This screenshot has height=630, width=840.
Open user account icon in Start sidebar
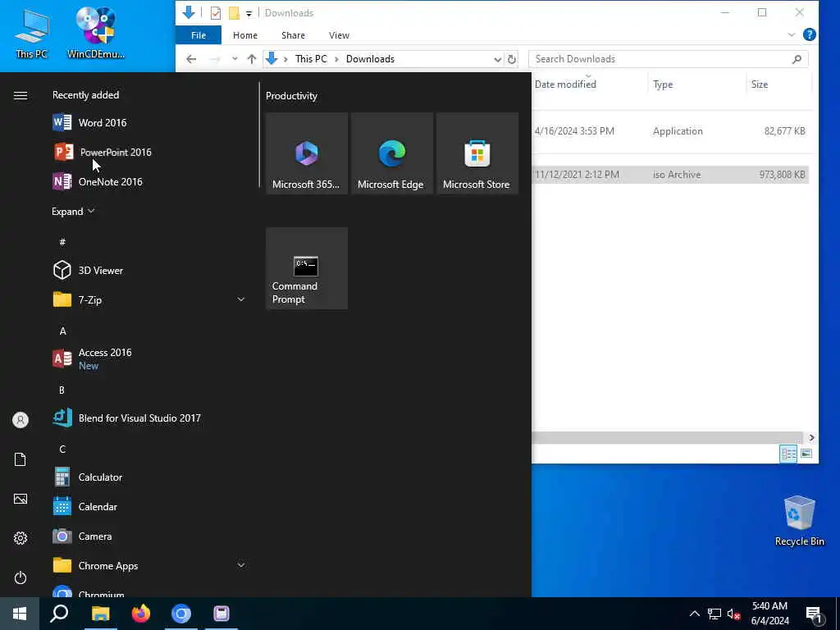pyautogui.click(x=21, y=420)
